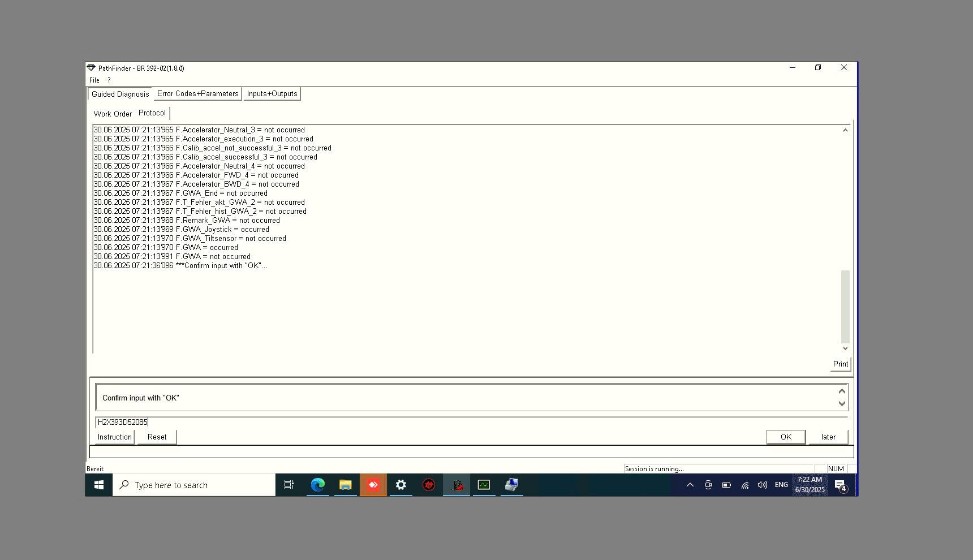The height and width of the screenshot is (560, 973).
Task: Expand hidden icons in the system tray
Action: [x=690, y=485]
